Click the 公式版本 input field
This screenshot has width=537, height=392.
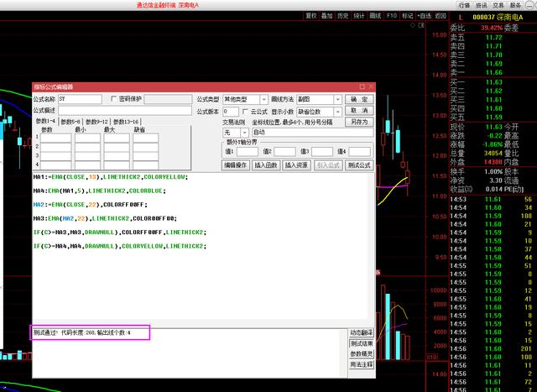pos(231,112)
